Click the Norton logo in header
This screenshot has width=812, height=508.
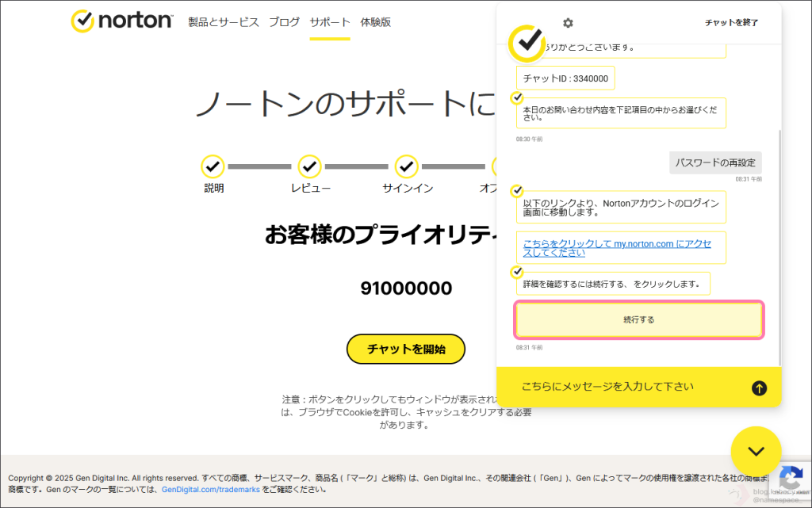[121, 21]
